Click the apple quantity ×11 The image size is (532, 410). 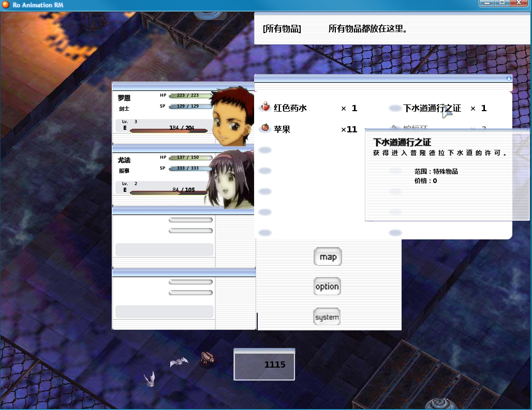(x=349, y=129)
